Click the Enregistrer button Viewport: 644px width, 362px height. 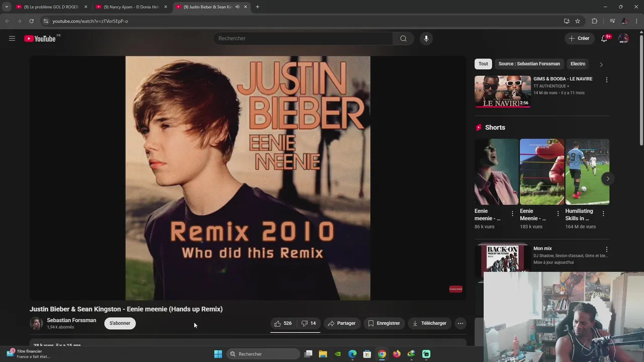coord(384,323)
